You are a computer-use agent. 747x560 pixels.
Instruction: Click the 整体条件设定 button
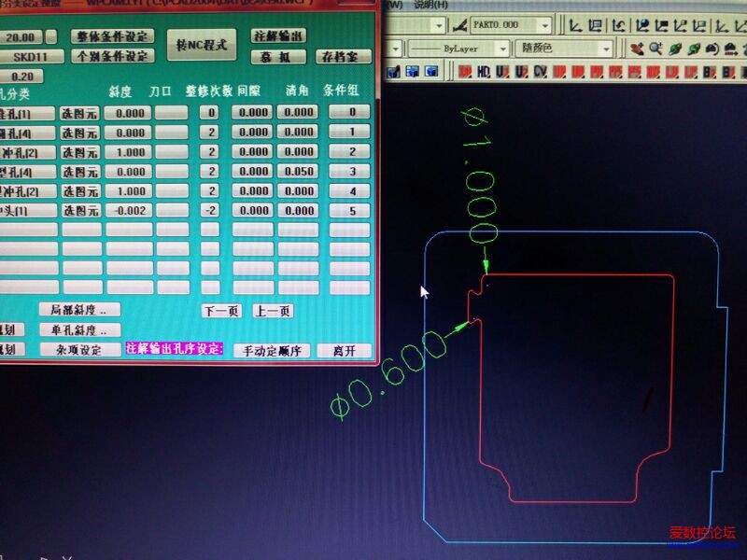[x=112, y=36]
